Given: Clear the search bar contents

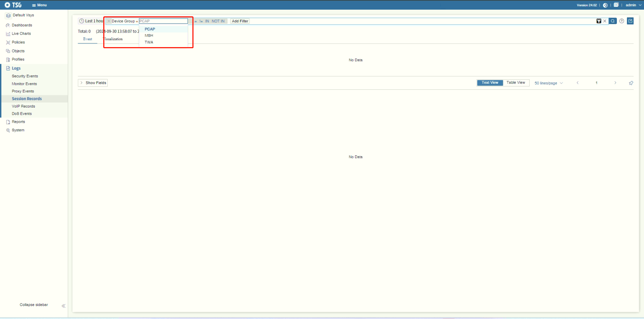Looking at the screenshot, I should 605,21.
